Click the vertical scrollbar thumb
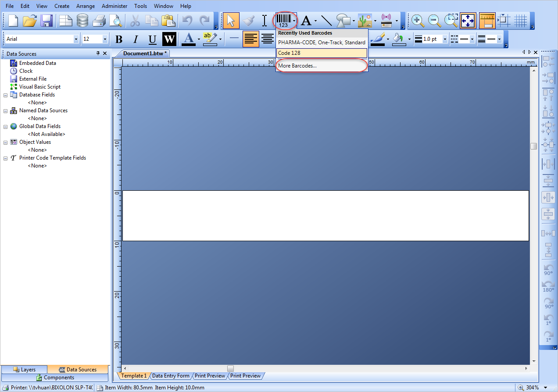This screenshot has height=392, width=558. tap(533, 146)
